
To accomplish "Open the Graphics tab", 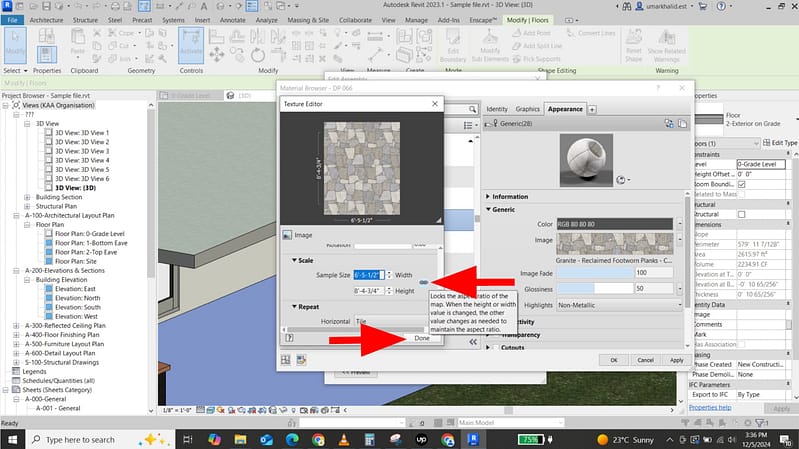I will (x=527, y=108).
